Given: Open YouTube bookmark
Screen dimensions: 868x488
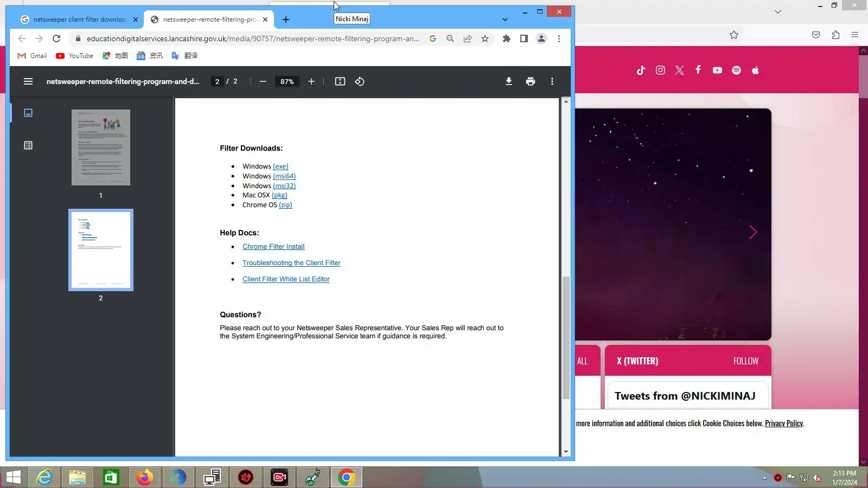Looking at the screenshot, I should pyautogui.click(x=75, y=56).
